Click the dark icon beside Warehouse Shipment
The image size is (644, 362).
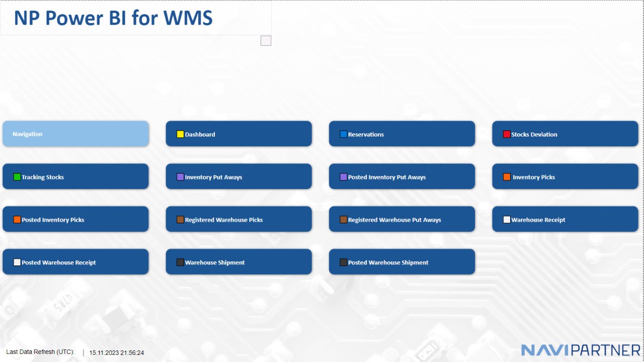tap(180, 262)
